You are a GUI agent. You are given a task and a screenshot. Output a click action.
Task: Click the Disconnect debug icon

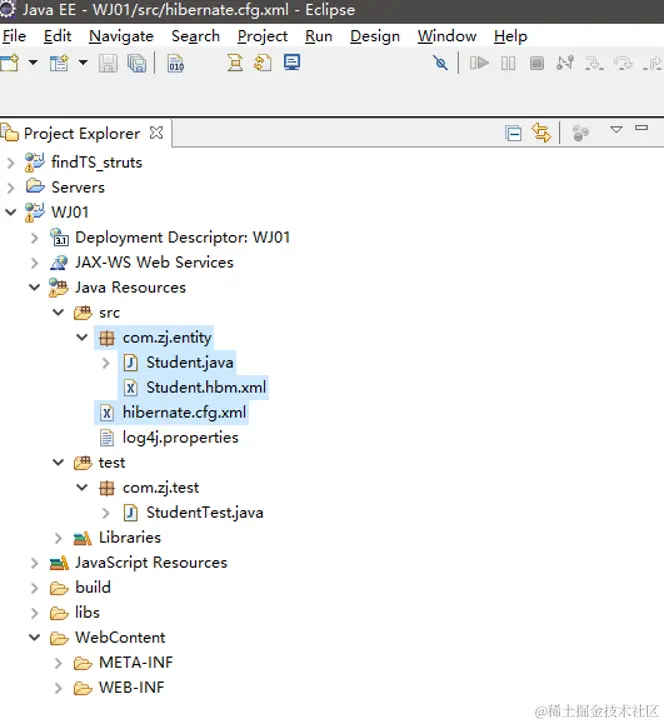(565, 63)
